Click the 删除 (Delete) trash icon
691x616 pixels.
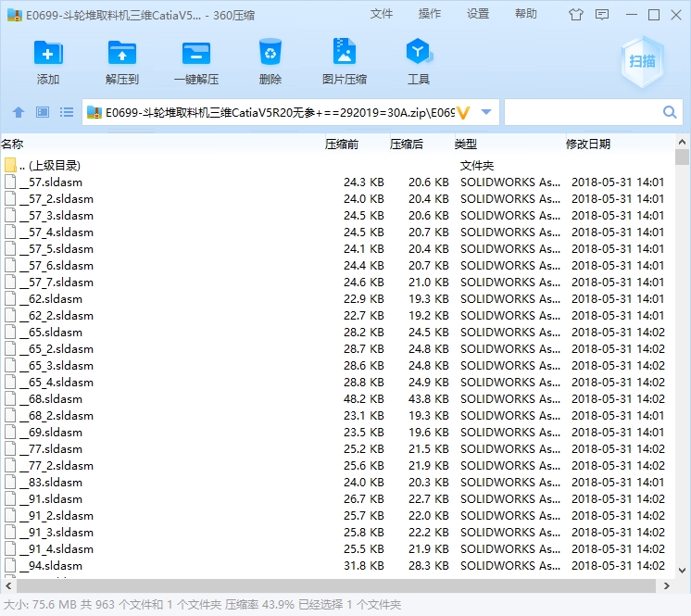point(270,53)
